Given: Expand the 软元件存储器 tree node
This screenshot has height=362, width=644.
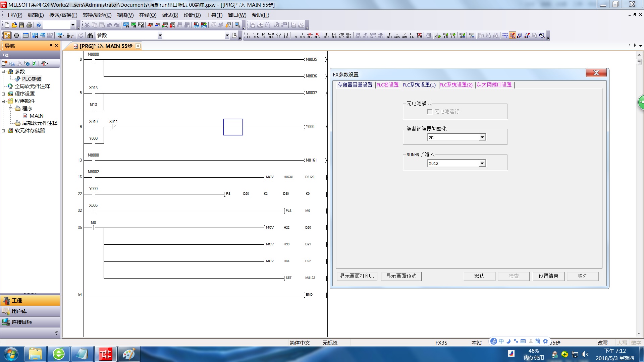Looking at the screenshot, I should pos(3,131).
